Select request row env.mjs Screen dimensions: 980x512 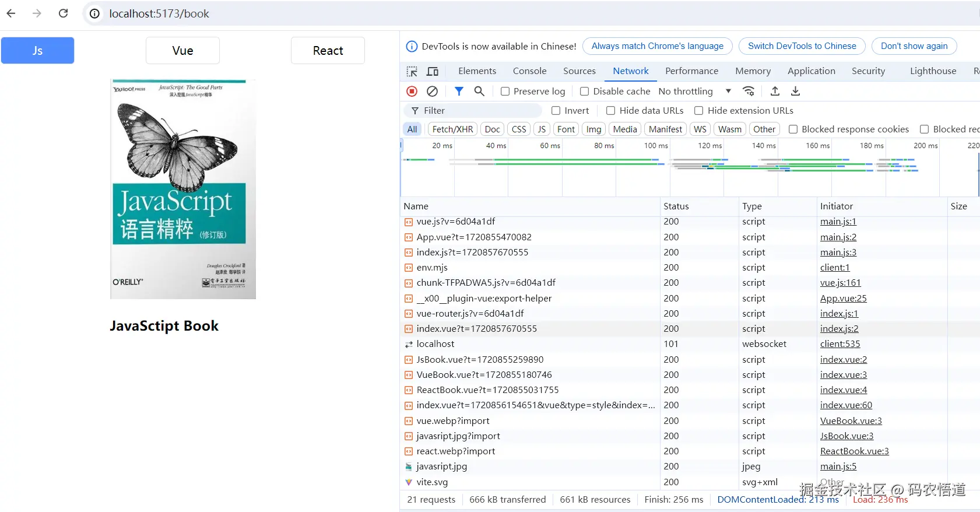click(x=690, y=268)
